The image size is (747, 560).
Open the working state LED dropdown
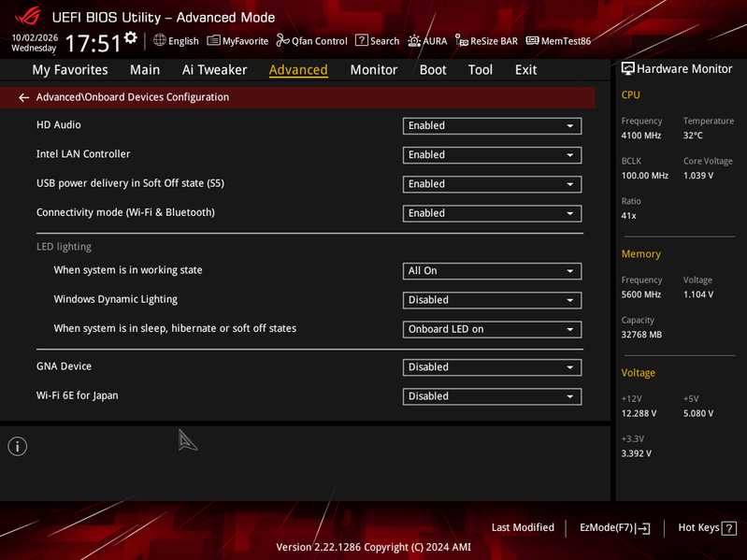point(492,271)
